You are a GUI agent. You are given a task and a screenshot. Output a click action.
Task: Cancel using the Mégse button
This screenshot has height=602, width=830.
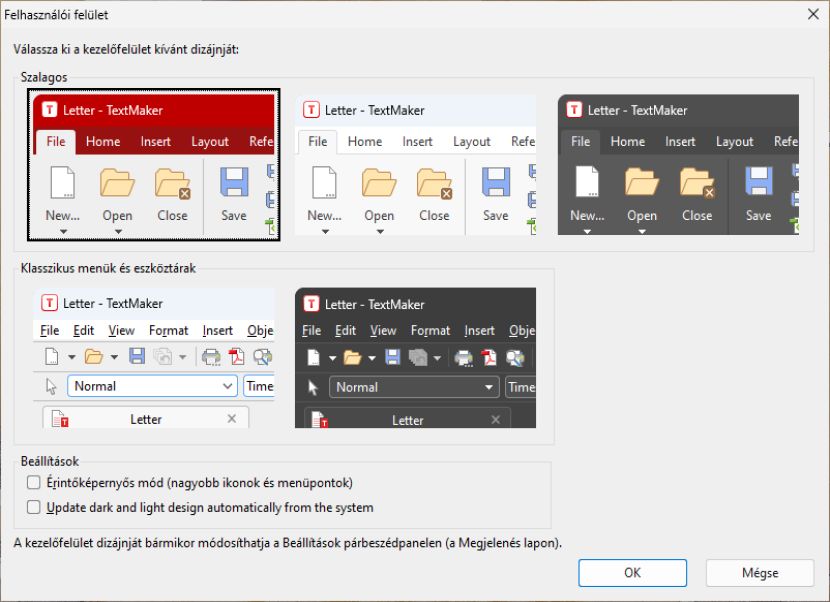tap(760, 572)
